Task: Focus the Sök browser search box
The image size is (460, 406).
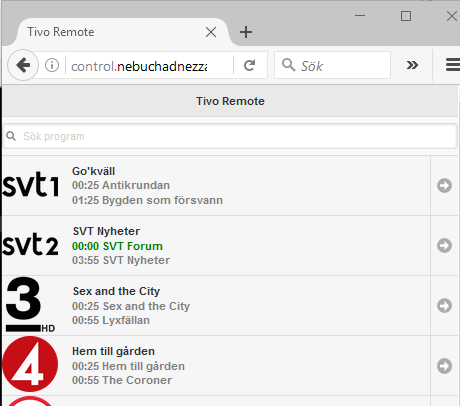Action: (x=332, y=65)
